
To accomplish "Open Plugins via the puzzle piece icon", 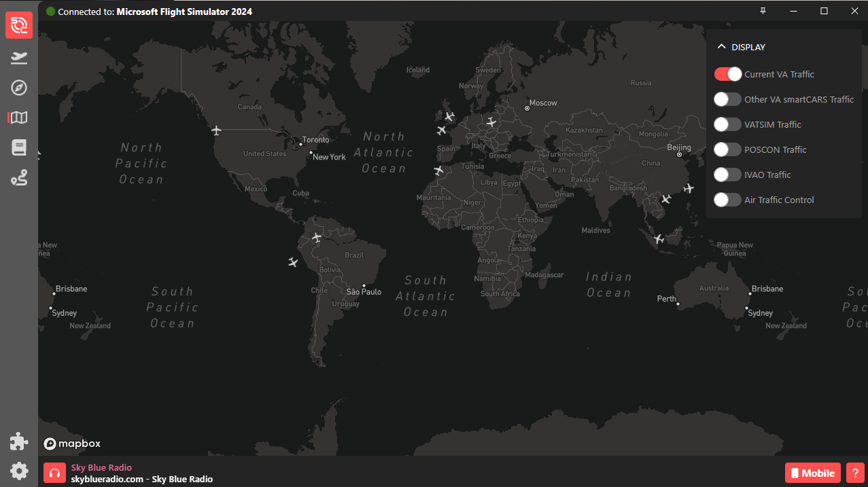I will tap(19, 441).
